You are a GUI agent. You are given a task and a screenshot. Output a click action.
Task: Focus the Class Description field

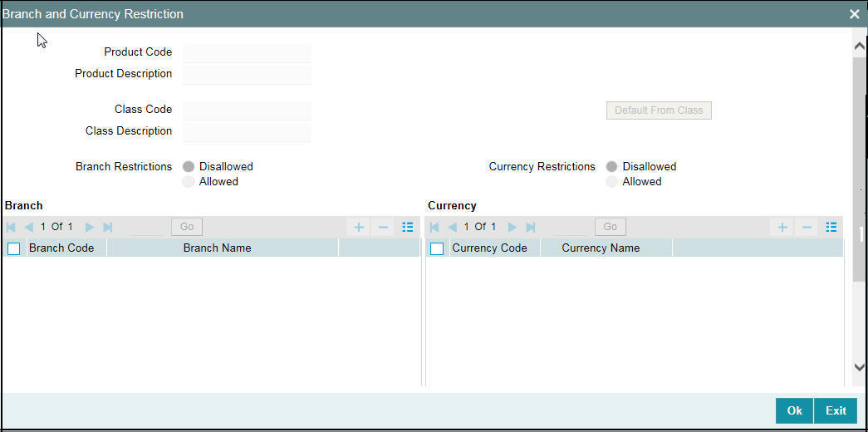247,132
